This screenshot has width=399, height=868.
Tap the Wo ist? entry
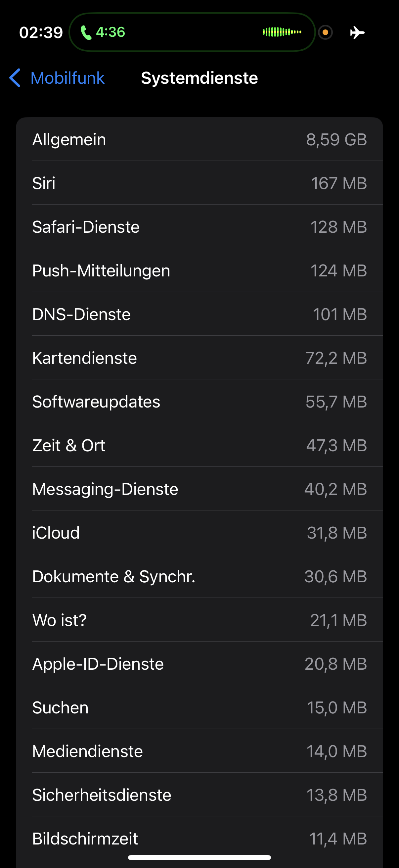pyautogui.click(x=199, y=620)
